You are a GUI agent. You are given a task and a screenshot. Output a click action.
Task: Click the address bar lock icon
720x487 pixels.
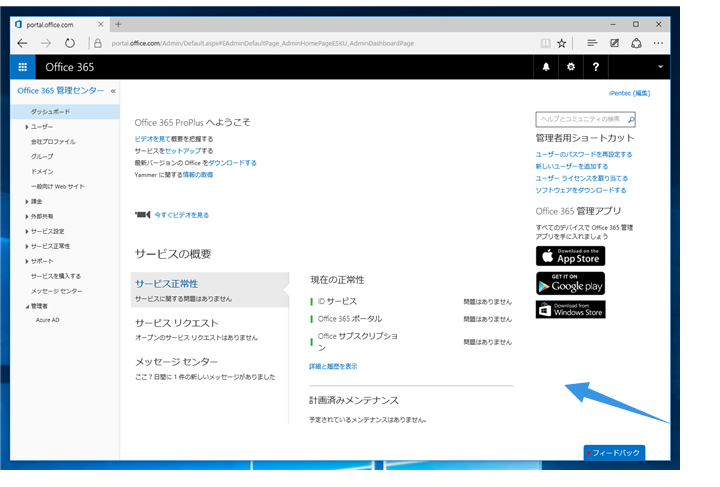coord(97,43)
